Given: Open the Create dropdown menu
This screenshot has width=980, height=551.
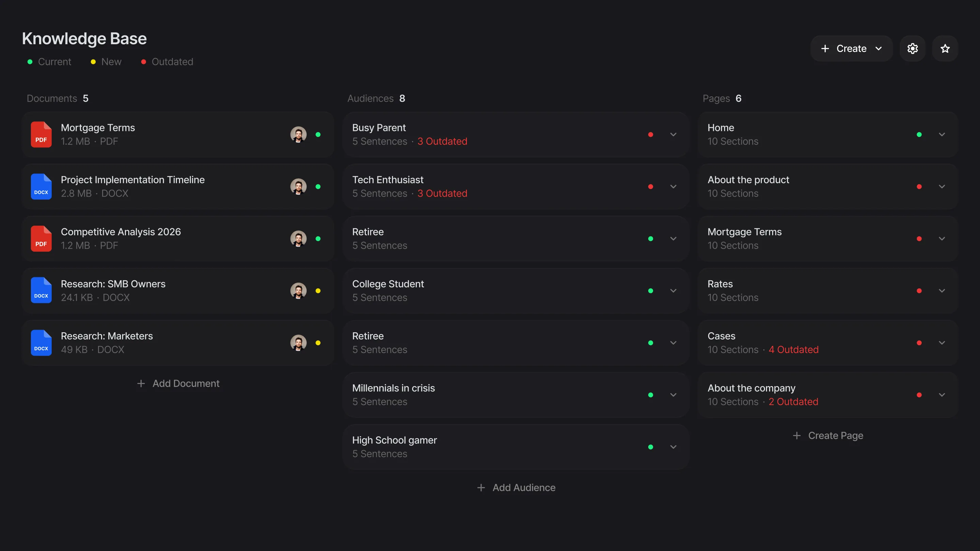Looking at the screenshot, I should [851, 48].
